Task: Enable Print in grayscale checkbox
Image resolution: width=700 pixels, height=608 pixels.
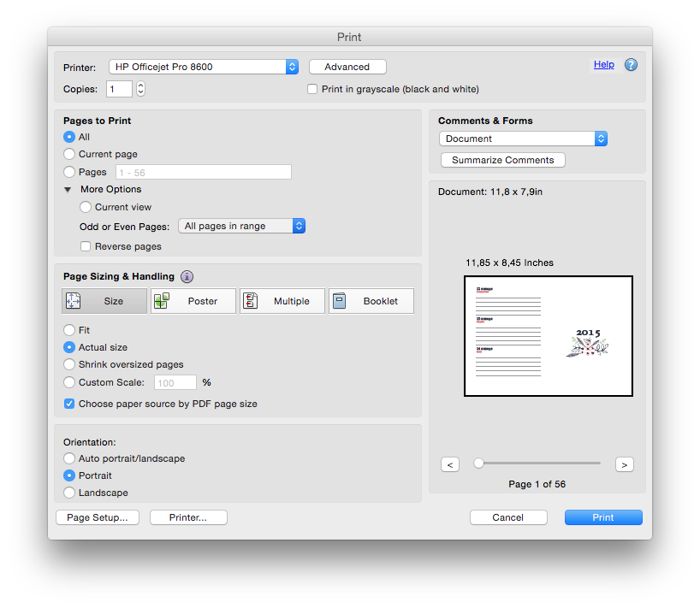Action: 312,89
